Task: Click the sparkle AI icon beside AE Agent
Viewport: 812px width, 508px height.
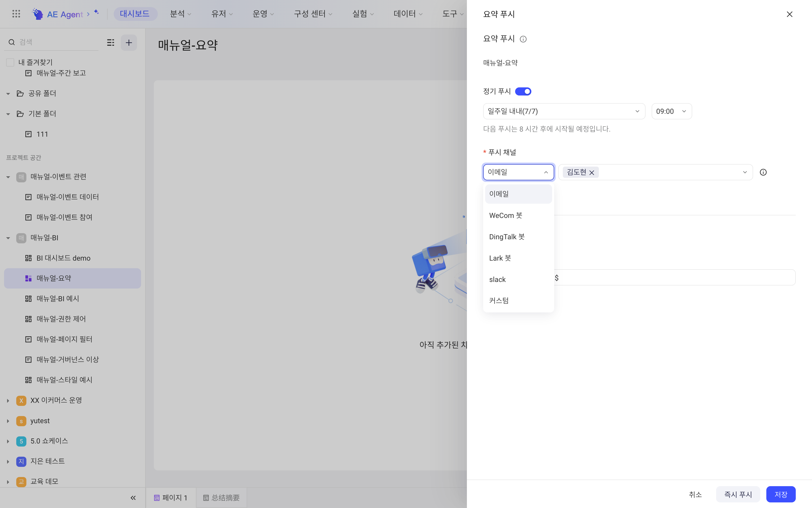Action: tap(97, 12)
